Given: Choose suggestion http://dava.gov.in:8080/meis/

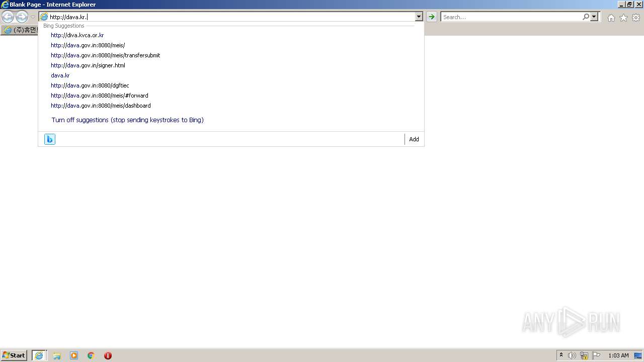Looking at the screenshot, I should 88,45.
